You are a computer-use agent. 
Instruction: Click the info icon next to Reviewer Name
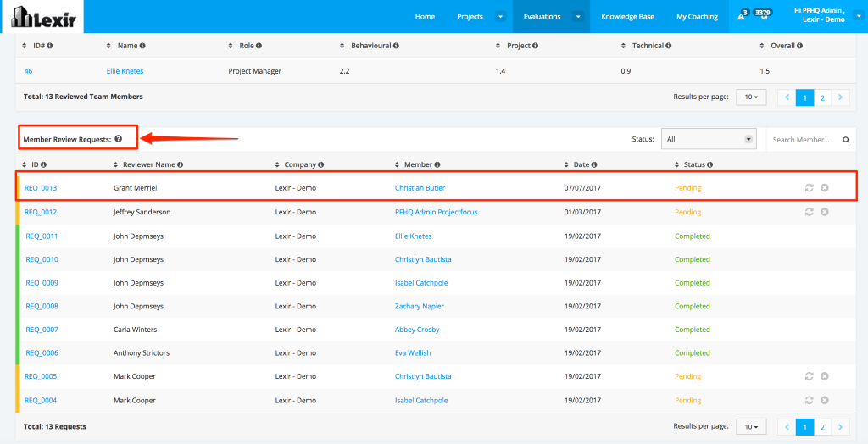tap(180, 164)
